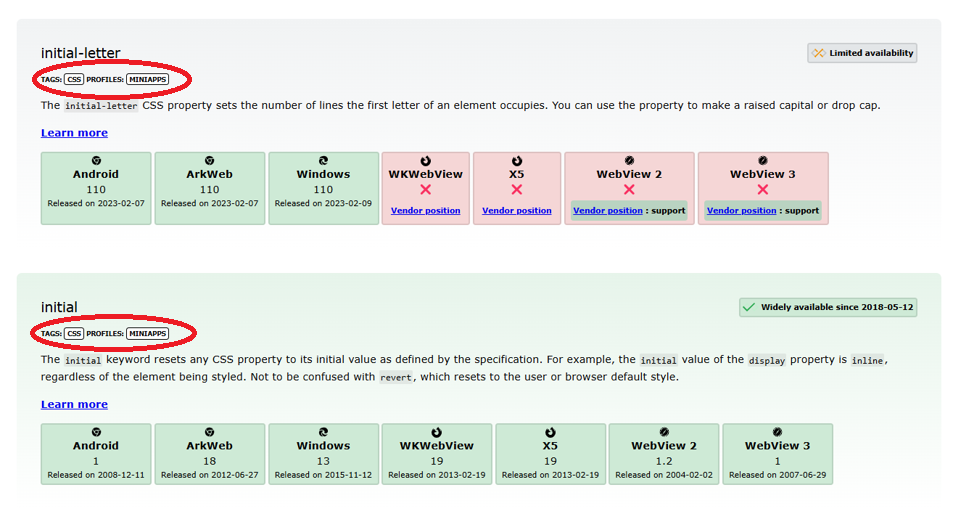The image size is (953, 514).
Task: Click the Android icon in initial section
Action: coord(96,432)
